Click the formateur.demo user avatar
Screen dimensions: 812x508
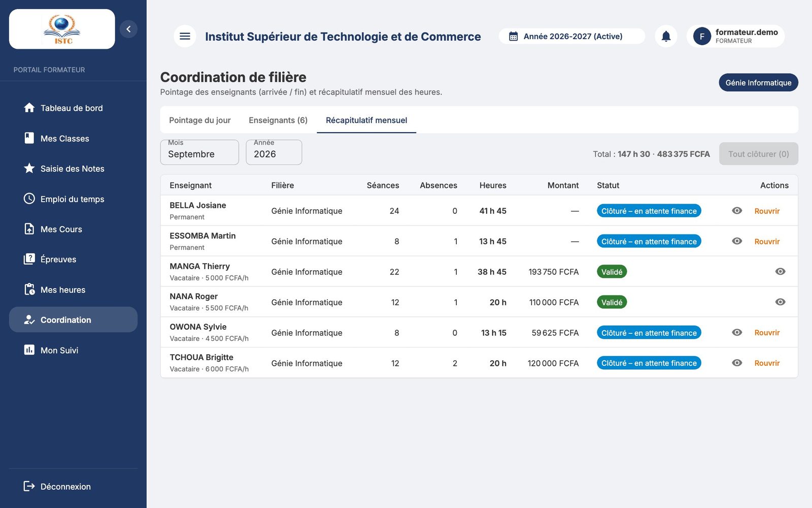(x=702, y=36)
